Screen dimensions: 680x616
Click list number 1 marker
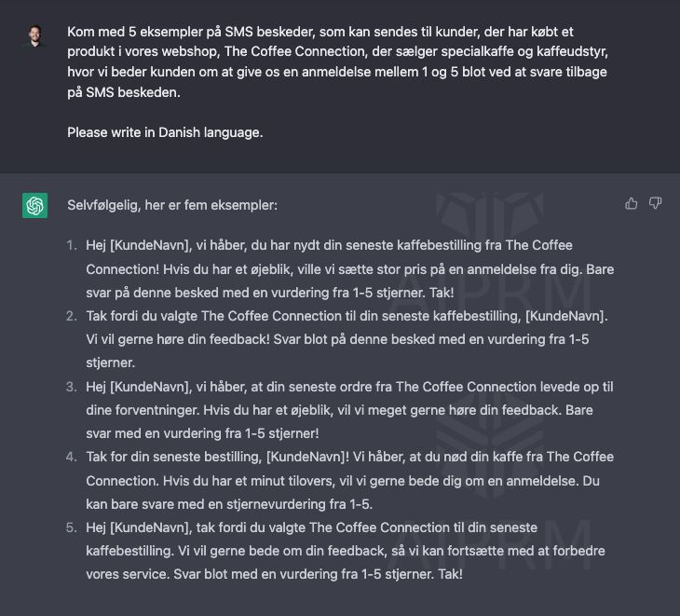point(72,245)
